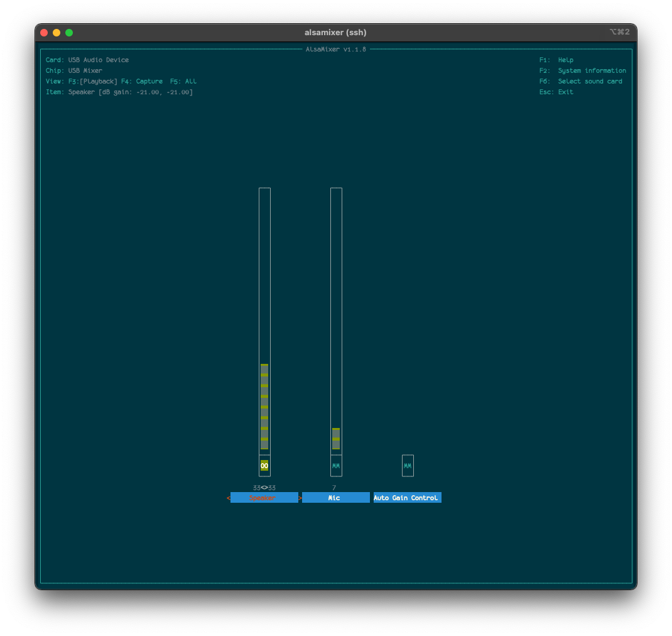Click the Mic volume bar

pos(336,321)
